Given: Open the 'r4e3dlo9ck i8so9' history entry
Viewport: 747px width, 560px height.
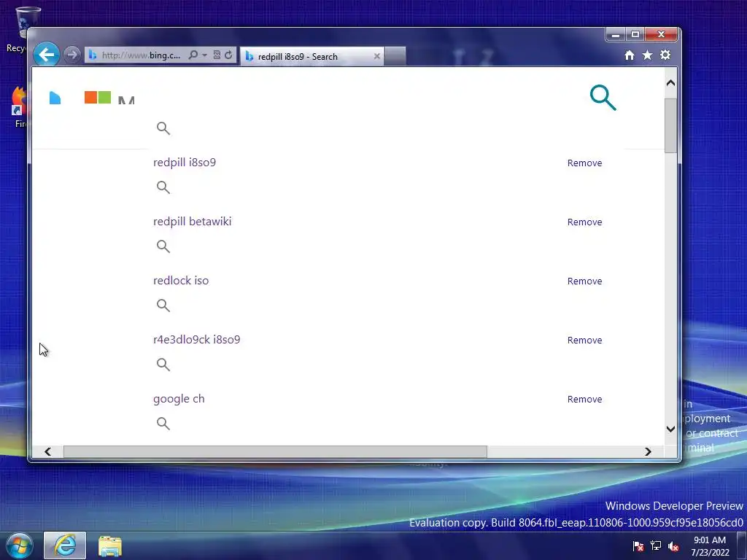Looking at the screenshot, I should 197,340.
